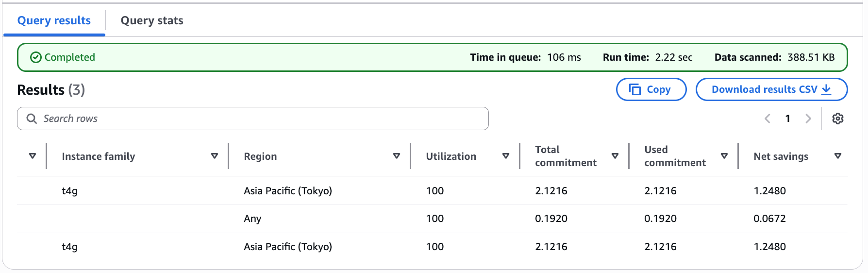Image resolution: width=868 pixels, height=273 pixels.
Task: Open Used commitment column menu
Action: 724,156
